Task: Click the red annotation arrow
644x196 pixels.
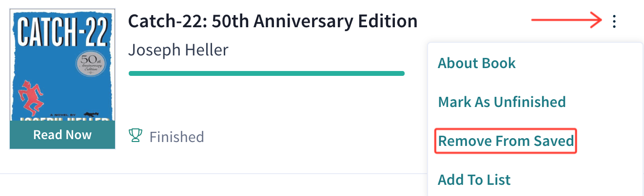Action: point(566,20)
